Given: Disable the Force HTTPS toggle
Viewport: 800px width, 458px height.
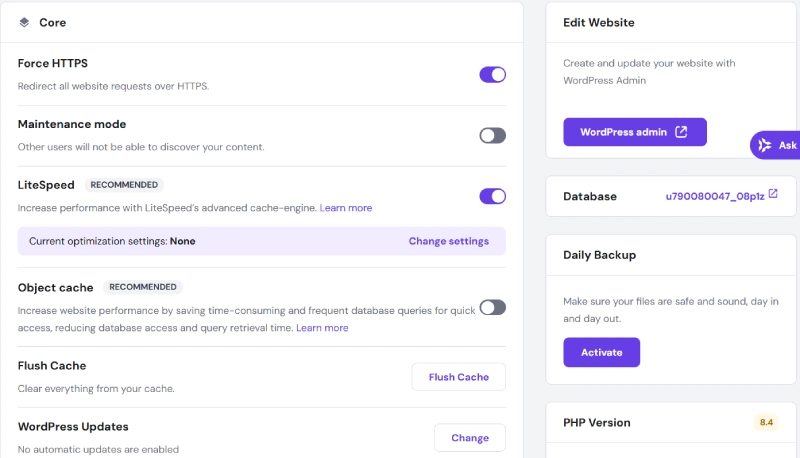Looking at the screenshot, I should 492,75.
